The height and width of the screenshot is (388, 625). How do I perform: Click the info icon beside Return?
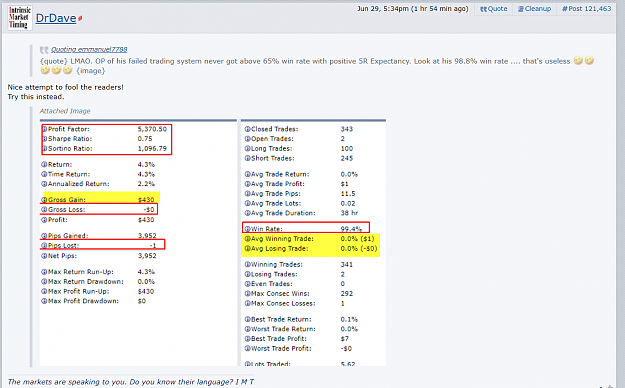[x=44, y=164]
